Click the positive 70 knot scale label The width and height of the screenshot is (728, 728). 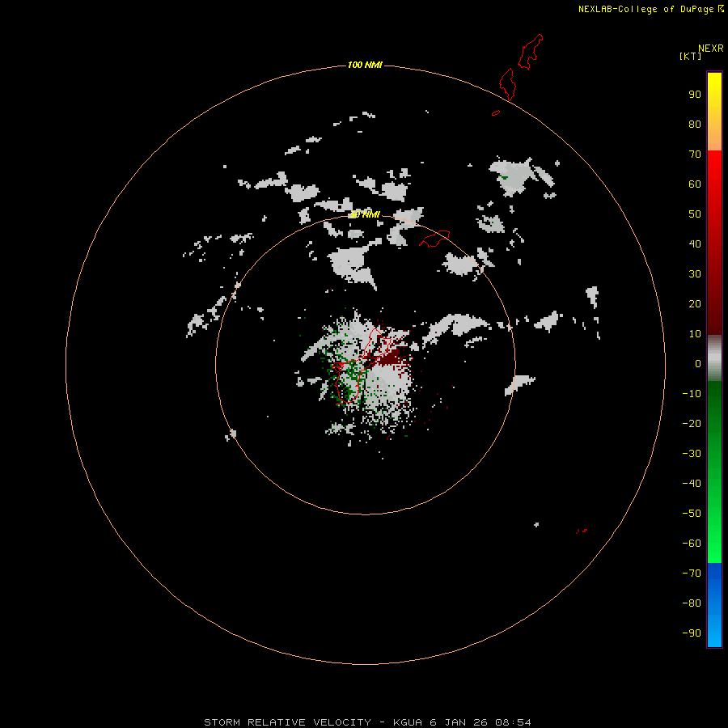pos(695,154)
